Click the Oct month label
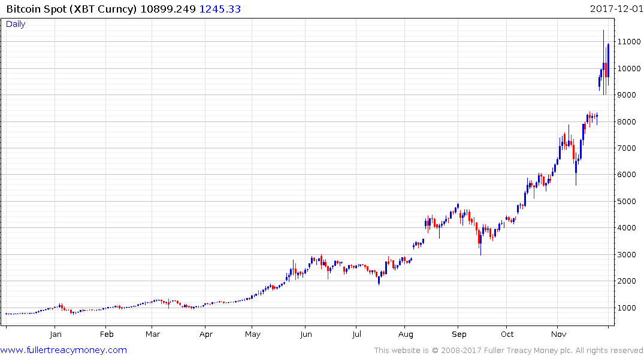Viewport: 644px width, 359px height. coord(507,334)
